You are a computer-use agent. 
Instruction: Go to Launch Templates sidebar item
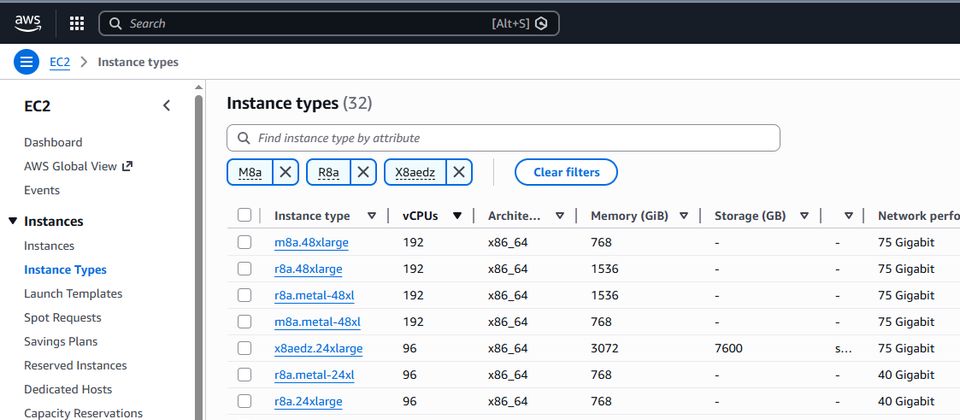tap(73, 294)
